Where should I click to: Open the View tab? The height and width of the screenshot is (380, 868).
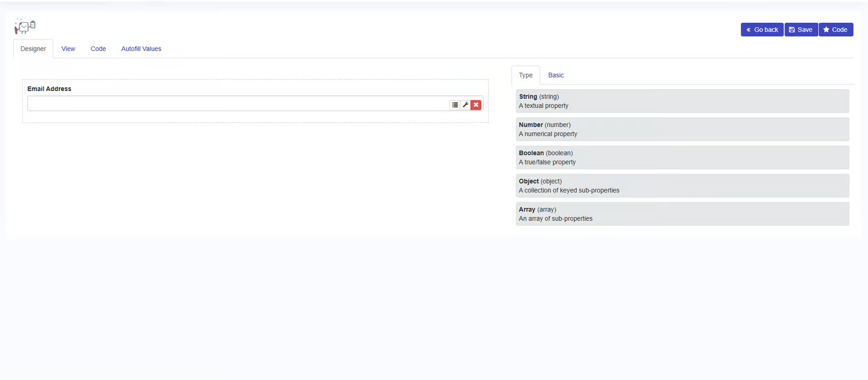[69, 49]
